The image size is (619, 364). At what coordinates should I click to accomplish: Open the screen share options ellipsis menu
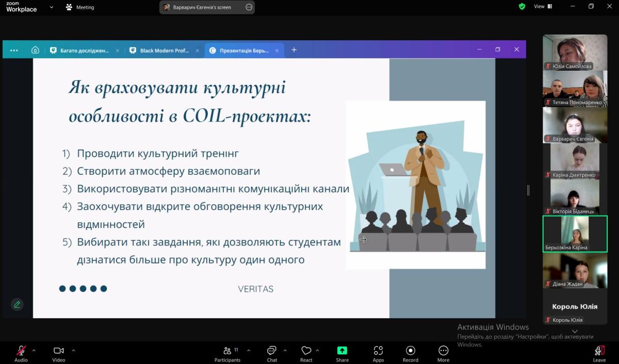point(249,7)
